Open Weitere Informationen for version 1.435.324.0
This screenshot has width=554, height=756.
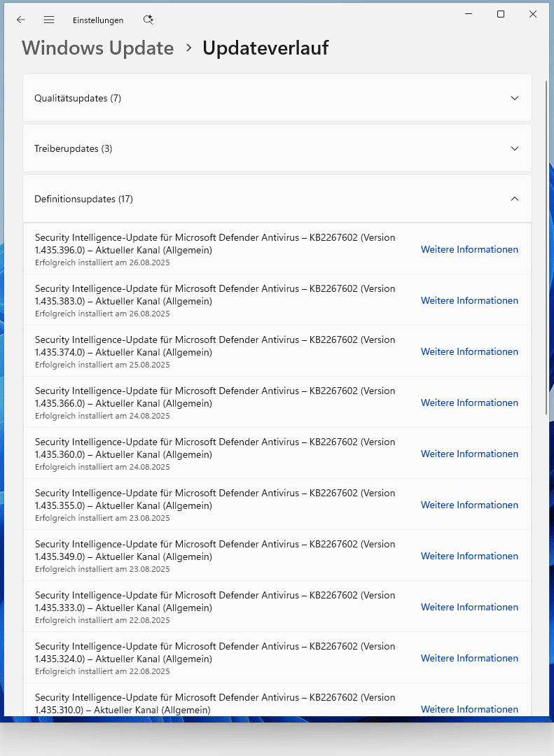tap(469, 658)
